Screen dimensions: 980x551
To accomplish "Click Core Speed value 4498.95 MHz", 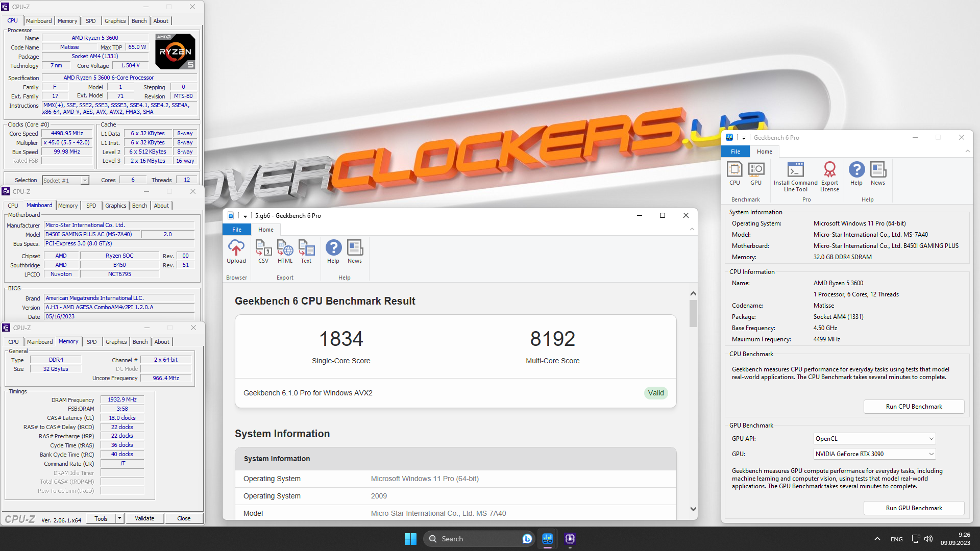I will 67,134.
